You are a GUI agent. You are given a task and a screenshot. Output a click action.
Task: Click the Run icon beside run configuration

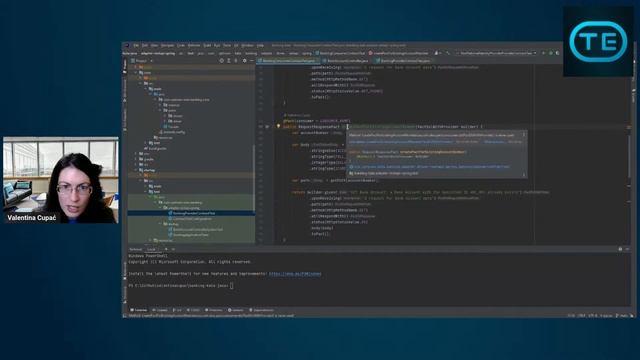pyautogui.click(x=543, y=53)
